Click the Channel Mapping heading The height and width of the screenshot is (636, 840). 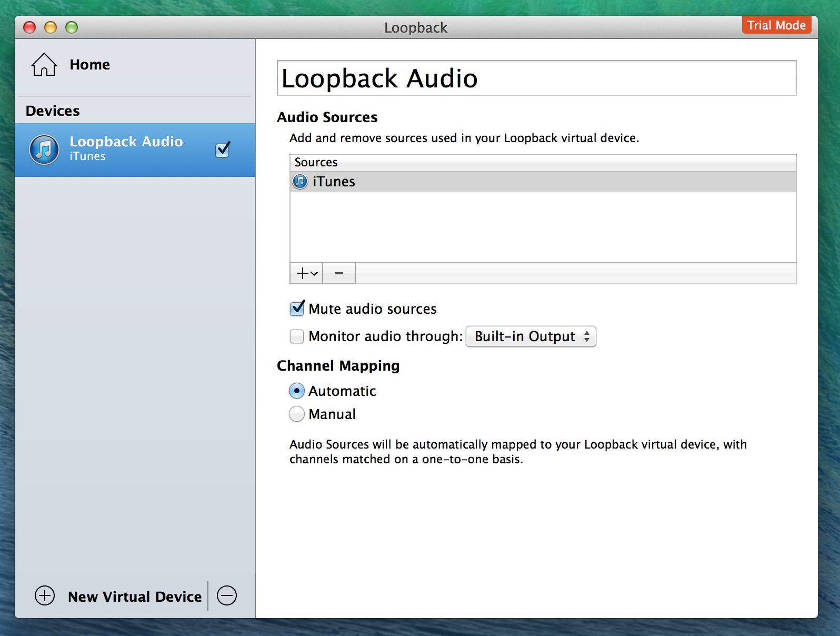click(x=338, y=366)
